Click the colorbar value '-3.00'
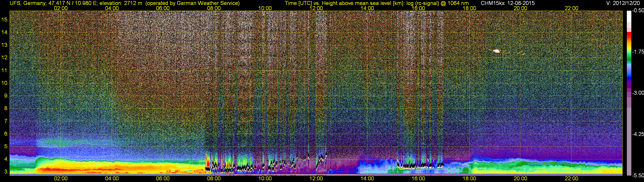This screenshot has height=182, width=644. 638,93
